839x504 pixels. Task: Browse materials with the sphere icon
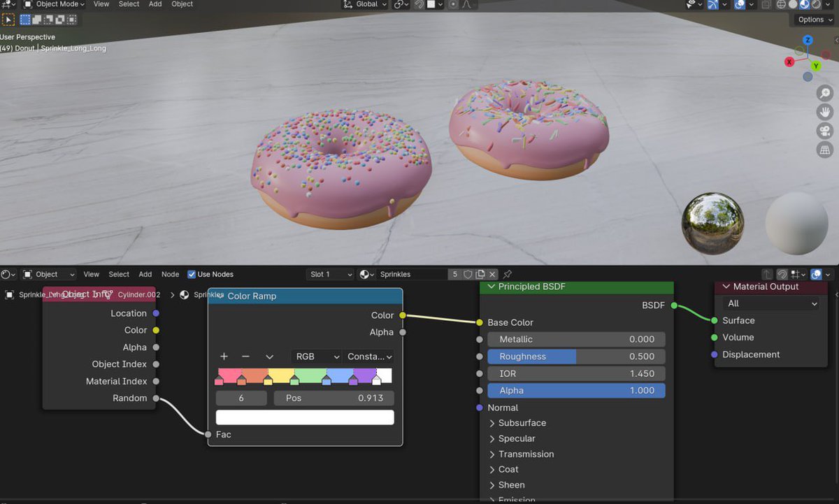(366, 274)
